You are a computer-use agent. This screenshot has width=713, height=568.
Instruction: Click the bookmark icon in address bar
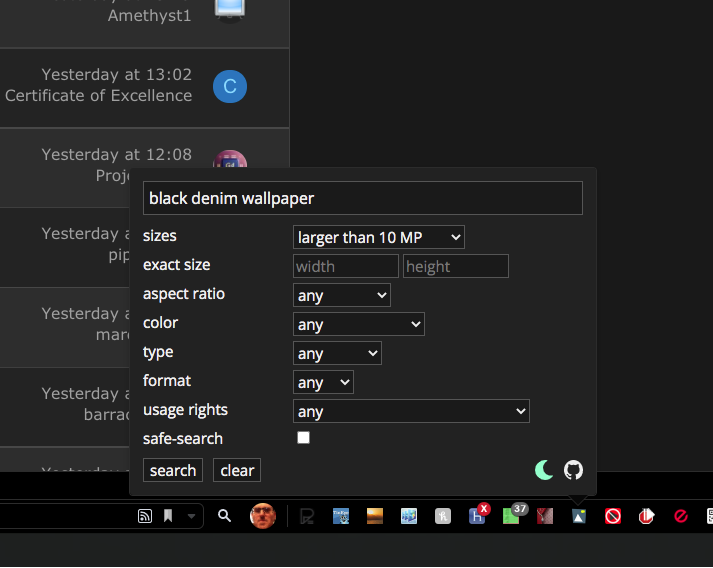click(x=168, y=516)
